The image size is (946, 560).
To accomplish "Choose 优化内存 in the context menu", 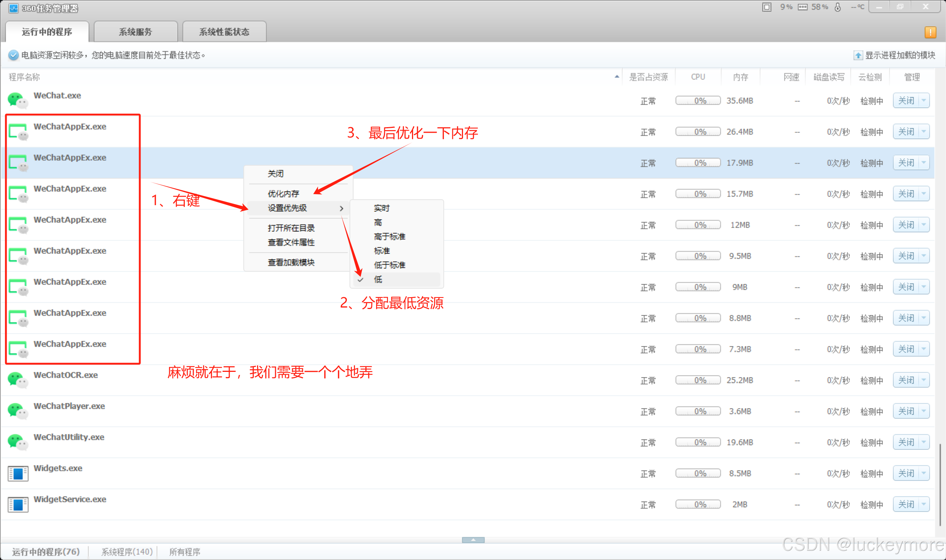I will pos(283,194).
